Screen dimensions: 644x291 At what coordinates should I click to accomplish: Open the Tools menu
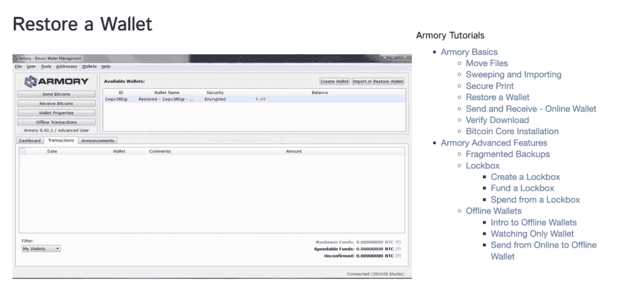click(x=46, y=66)
